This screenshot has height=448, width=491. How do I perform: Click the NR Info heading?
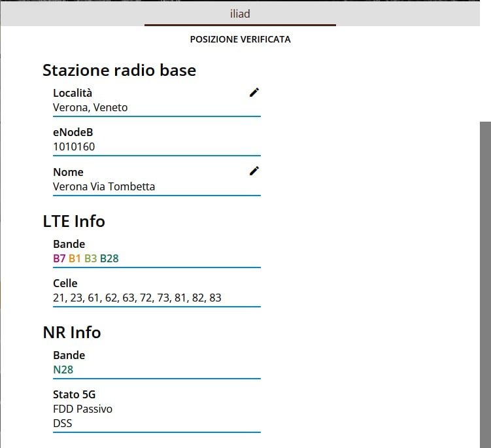coord(72,332)
